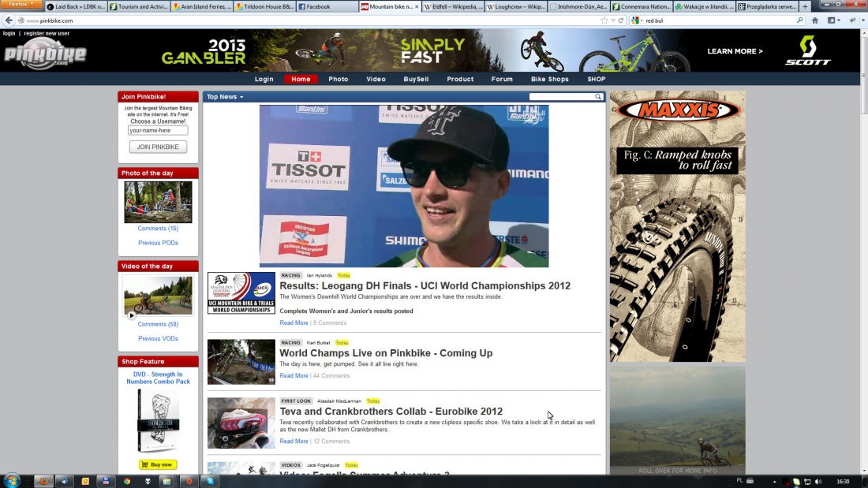Open the 44 Comments link
Image resolution: width=868 pixels, height=488 pixels.
[331, 376]
